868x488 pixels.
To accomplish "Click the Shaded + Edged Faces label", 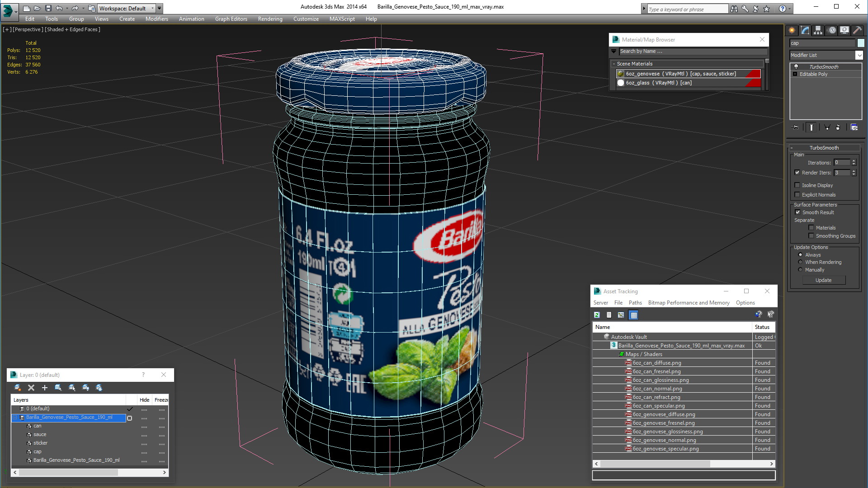I will (72, 29).
